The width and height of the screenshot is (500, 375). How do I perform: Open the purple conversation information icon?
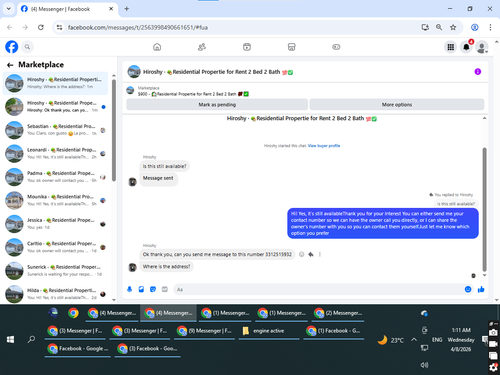point(478,72)
